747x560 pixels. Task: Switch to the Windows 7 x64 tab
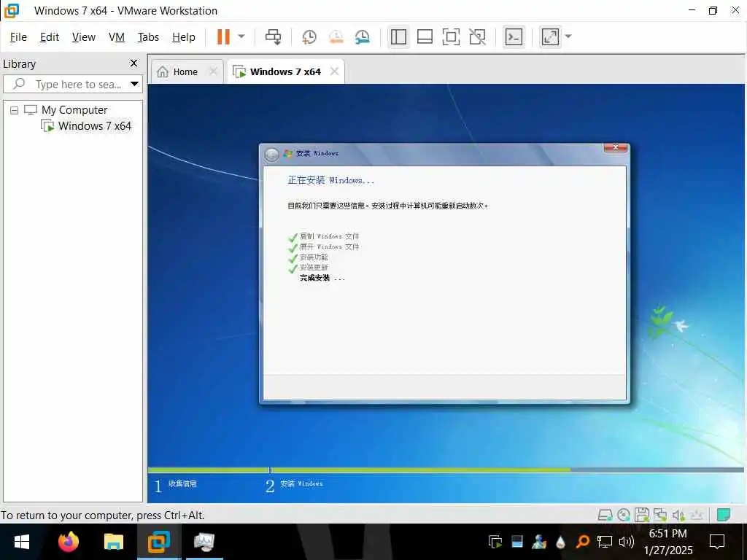pos(285,72)
